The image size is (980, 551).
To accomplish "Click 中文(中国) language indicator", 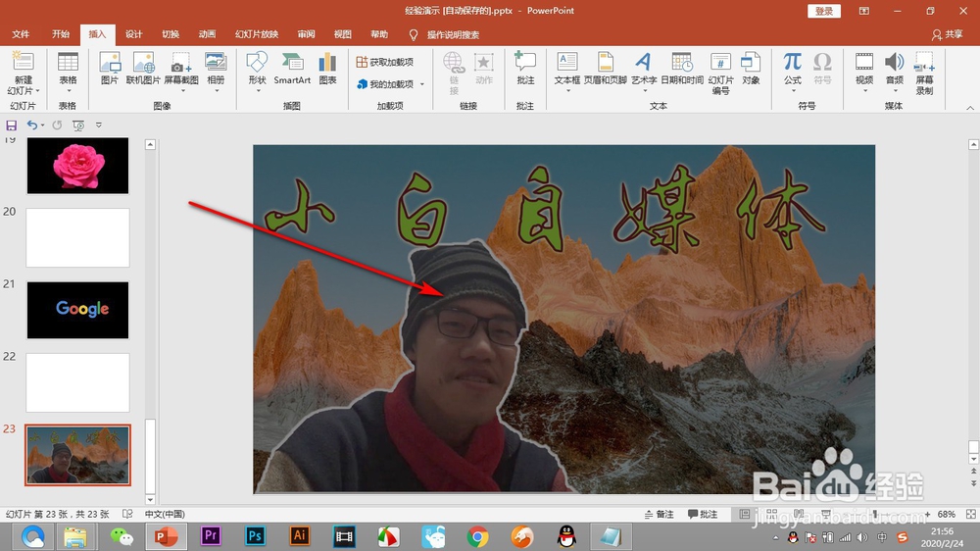I will (165, 514).
